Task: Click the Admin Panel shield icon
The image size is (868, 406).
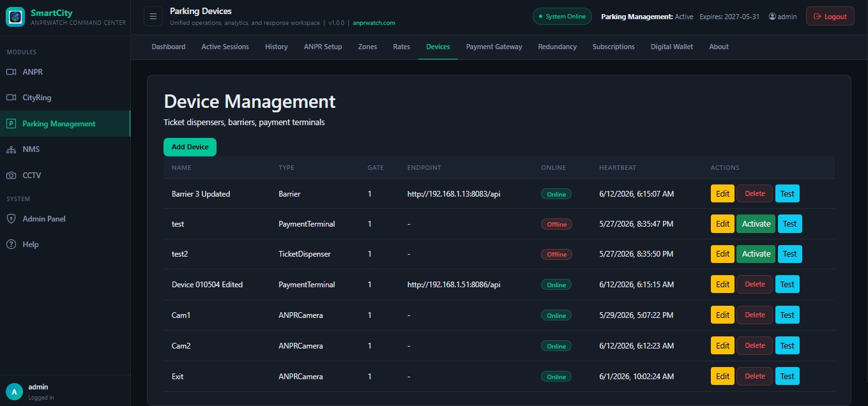Action: tap(11, 218)
